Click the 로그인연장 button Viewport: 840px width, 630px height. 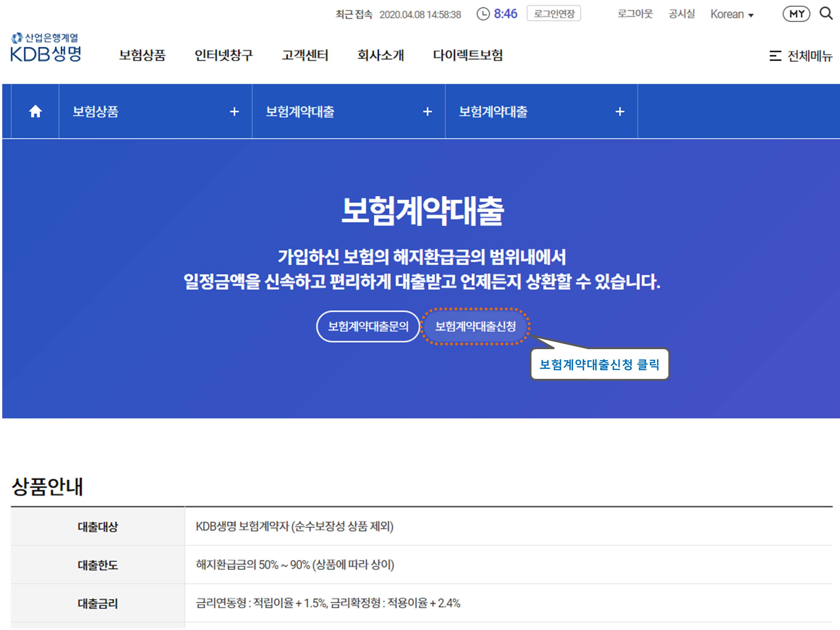[554, 14]
